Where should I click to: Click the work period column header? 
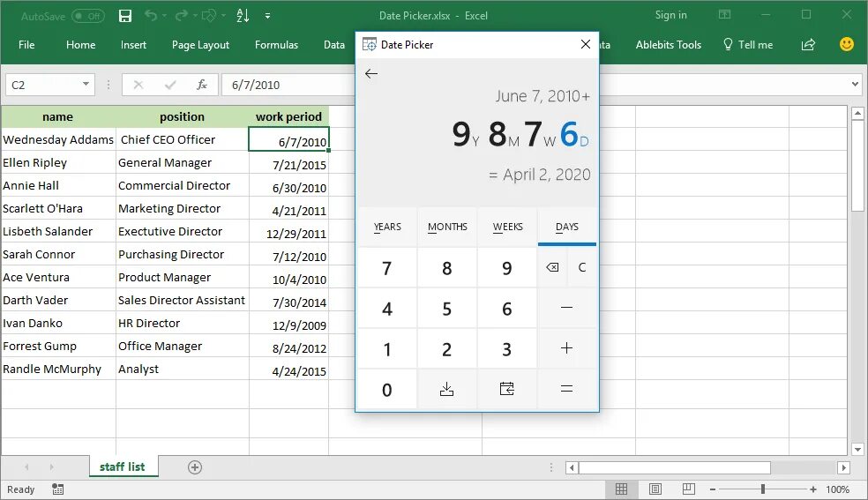click(289, 116)
